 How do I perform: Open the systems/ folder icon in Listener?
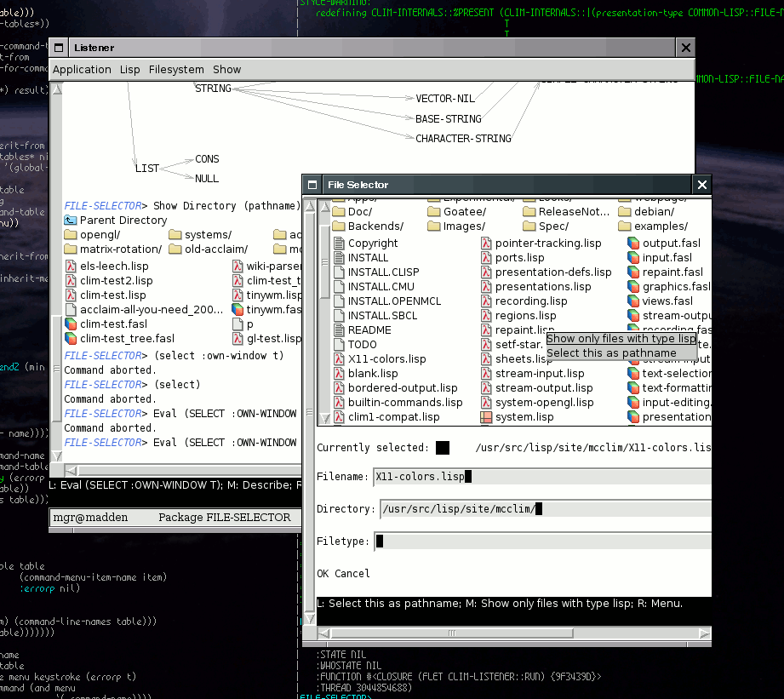click(175, 234)
